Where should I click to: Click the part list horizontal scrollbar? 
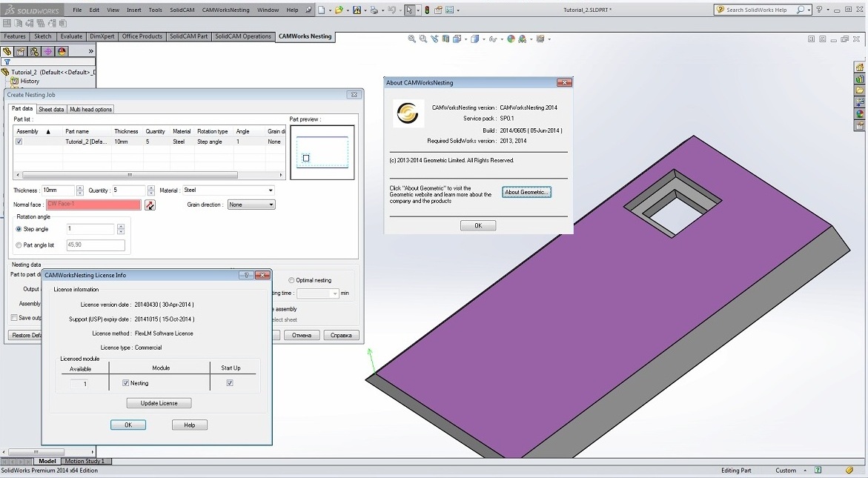[148, 175]
